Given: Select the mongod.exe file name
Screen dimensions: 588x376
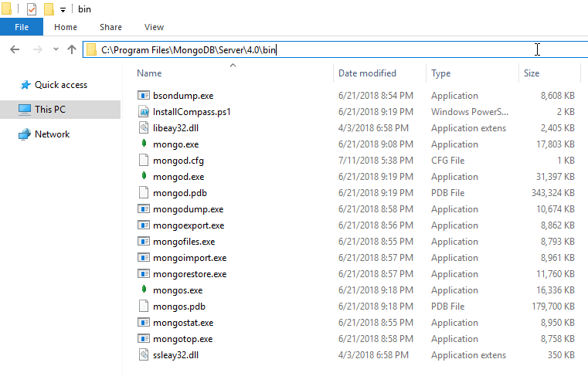Looking at the screenshot, I should click(178, 177).
